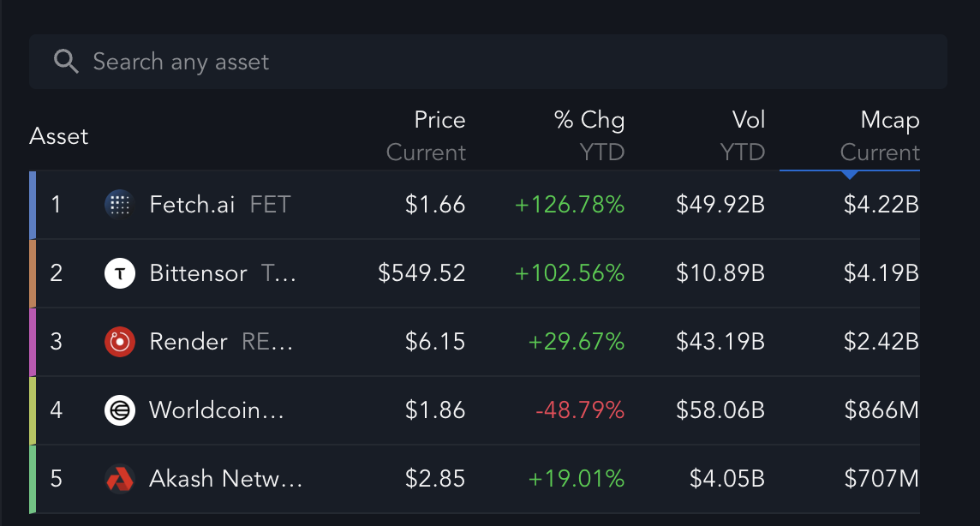Sort by the Mcap Current column
980x526 pixels.
click(x=880, y=136)
